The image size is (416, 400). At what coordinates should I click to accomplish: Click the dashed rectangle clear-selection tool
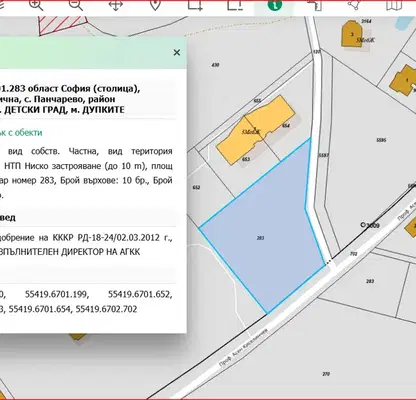(235, 5)
